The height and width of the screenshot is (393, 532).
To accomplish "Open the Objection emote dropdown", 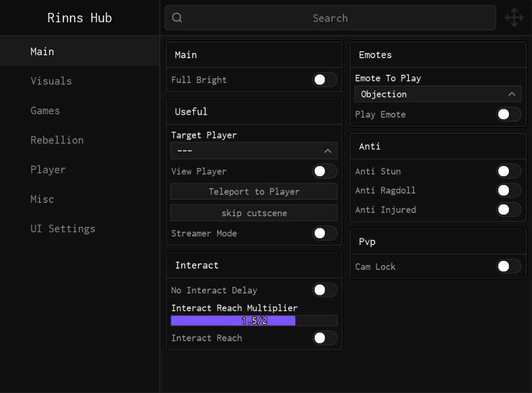I will [x=437, y=94].
